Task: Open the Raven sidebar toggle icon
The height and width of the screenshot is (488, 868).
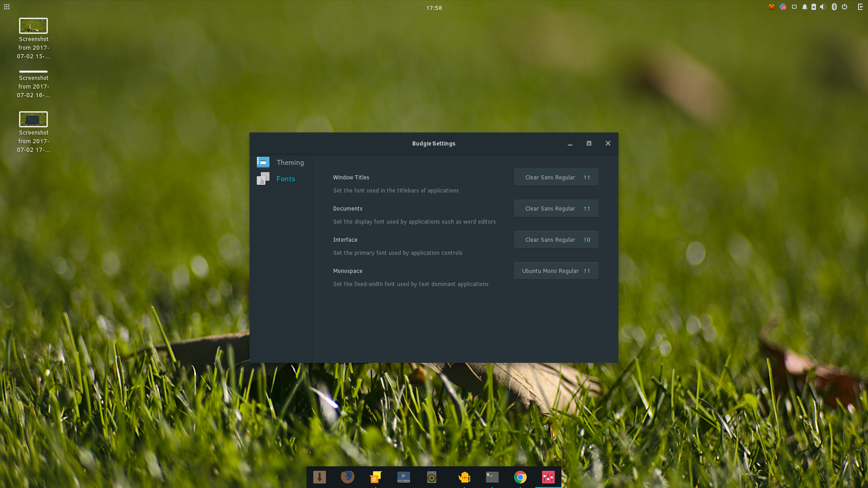Action: click(x=860, y=7)
